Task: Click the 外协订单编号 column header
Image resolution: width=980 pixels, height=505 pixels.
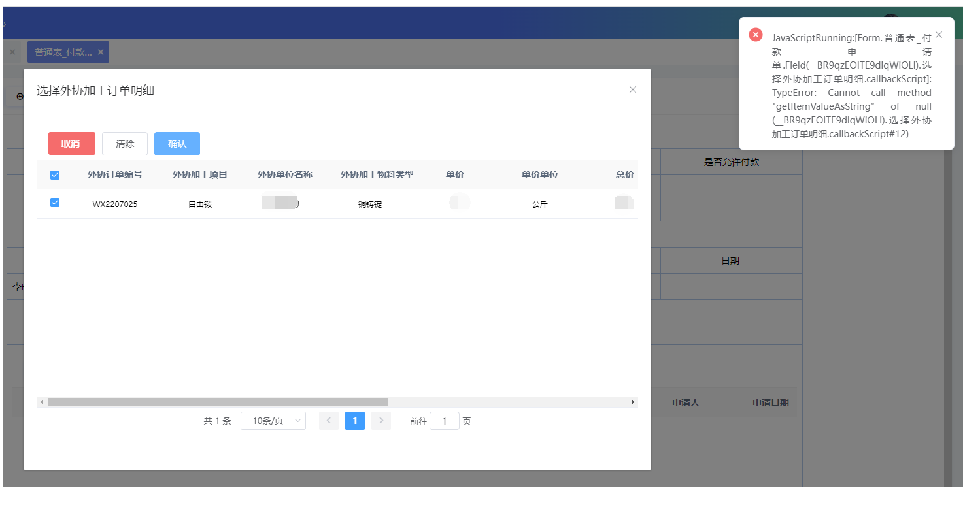Action: 115,175
